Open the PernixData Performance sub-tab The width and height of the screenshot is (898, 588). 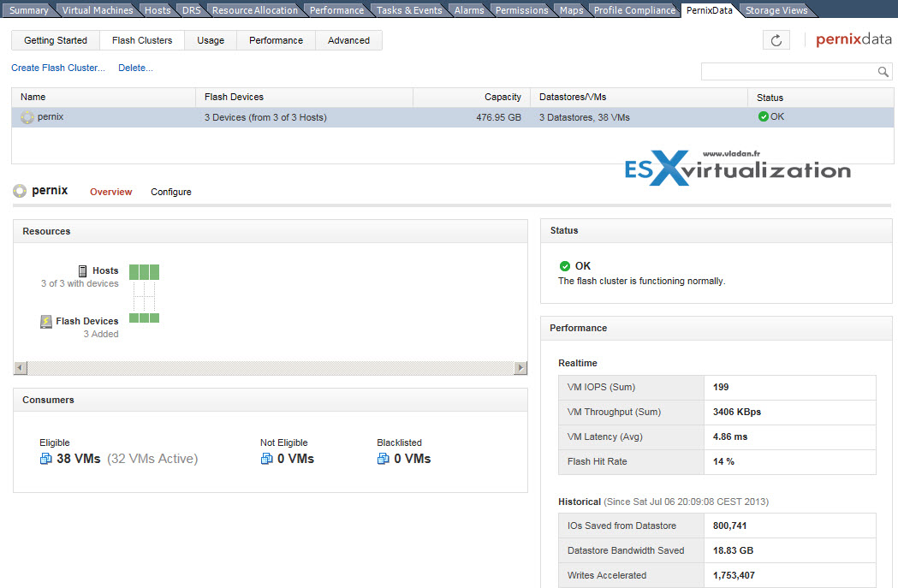276,40
